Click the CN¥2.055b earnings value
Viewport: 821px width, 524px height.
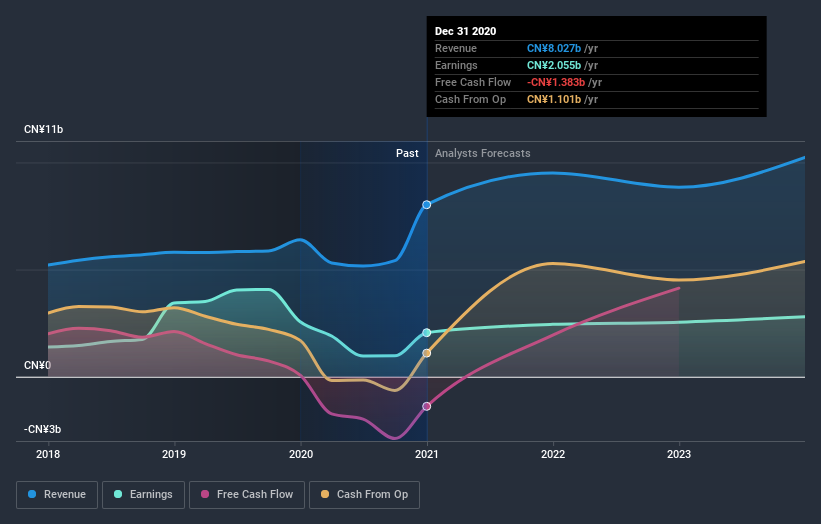(x=554, y=65)
